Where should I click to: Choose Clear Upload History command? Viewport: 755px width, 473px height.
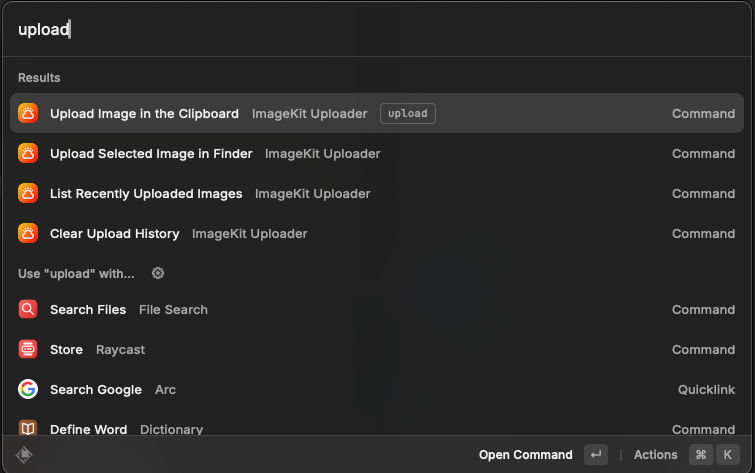[x=377, y=234]
